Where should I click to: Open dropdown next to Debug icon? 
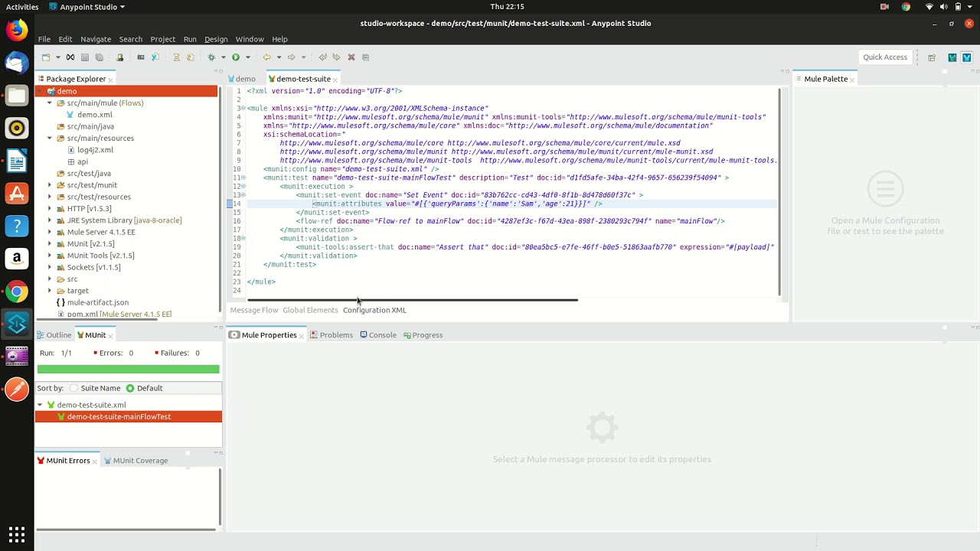coord(223,57)
